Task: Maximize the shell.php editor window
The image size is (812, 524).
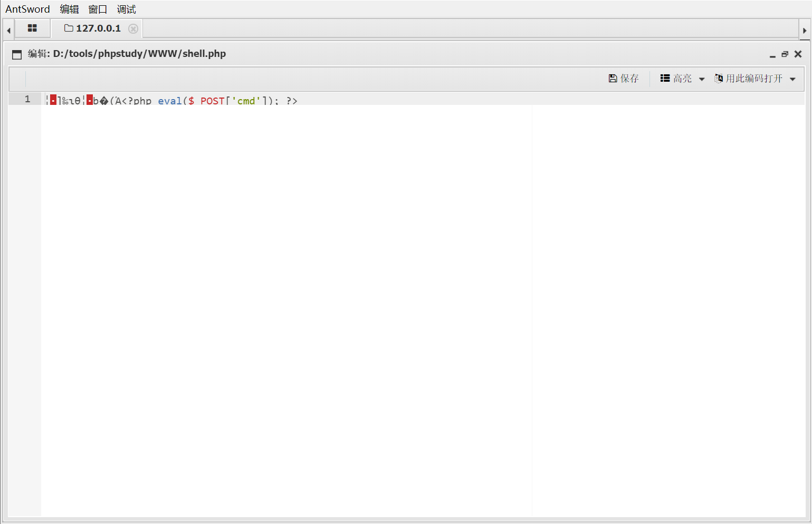Action: [x=785, y=54]
